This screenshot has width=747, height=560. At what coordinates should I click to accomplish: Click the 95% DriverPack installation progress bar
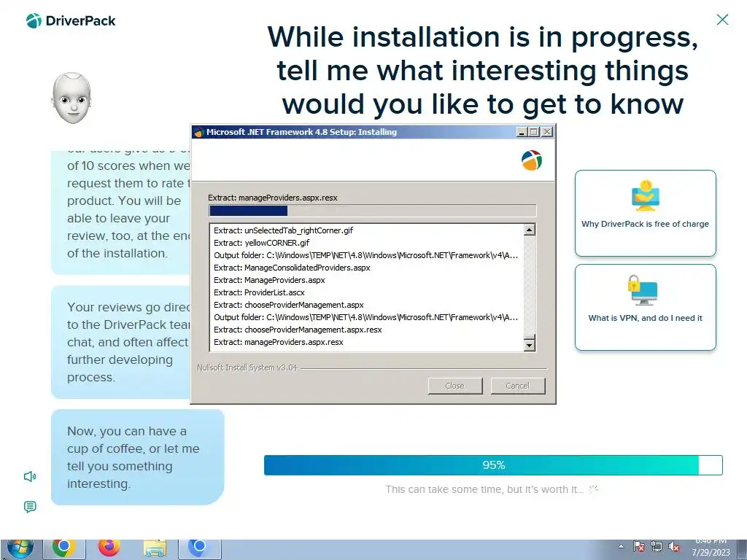click(493, 465)
